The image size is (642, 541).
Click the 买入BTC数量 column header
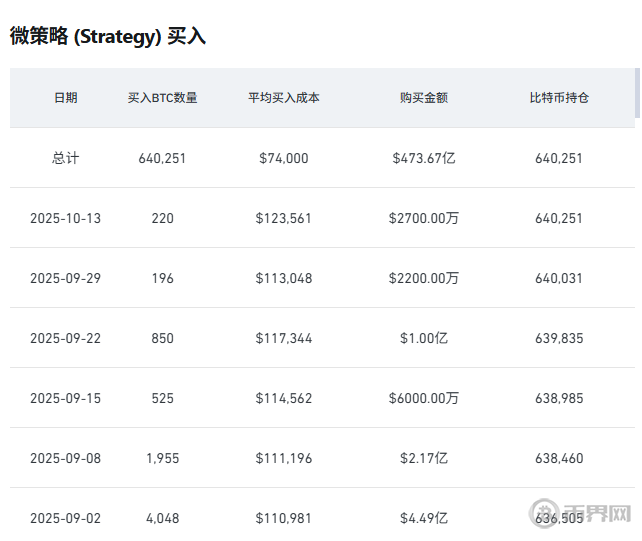pos(163,98)
